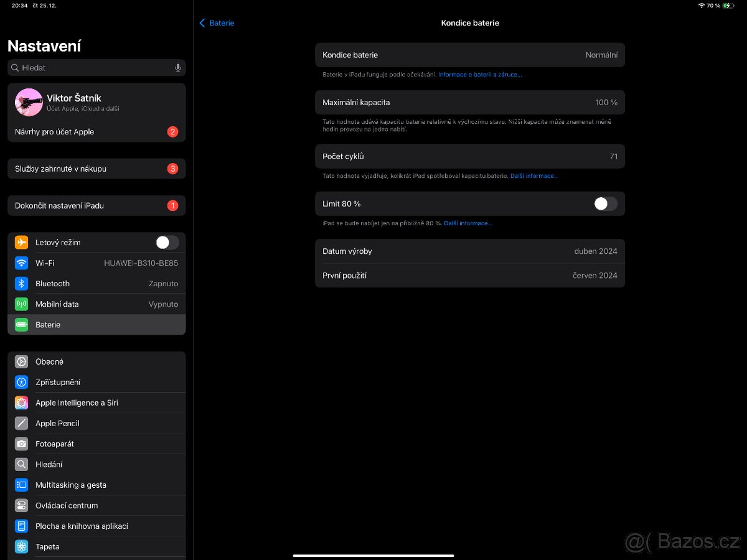Image resolution: width=747 pixels, height=560 pixels.
Task: Click the green Mobilní data icon
Action: 21,304
